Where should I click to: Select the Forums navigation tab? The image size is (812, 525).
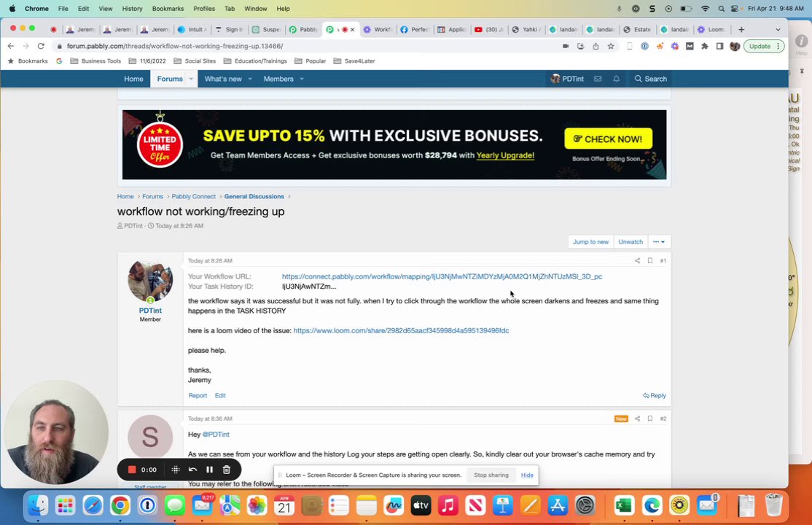170,79
